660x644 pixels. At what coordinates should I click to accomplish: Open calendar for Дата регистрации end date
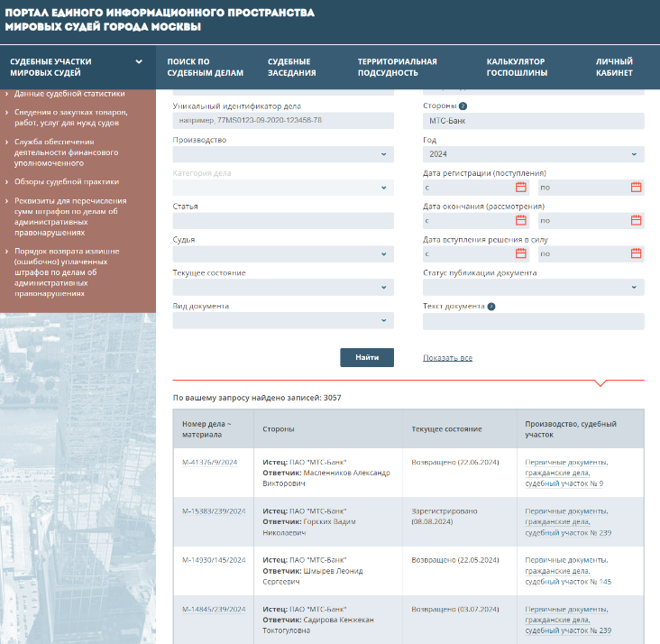[636, 188]
